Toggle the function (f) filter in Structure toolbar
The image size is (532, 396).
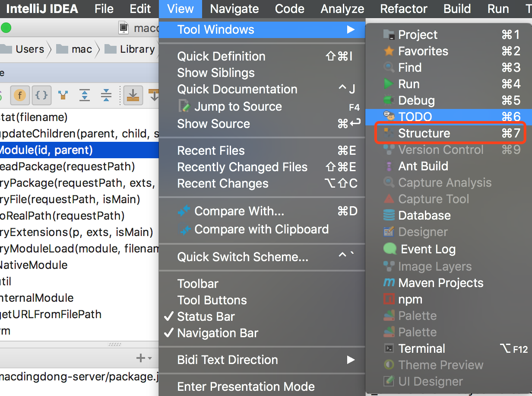[x=20, y=95]
